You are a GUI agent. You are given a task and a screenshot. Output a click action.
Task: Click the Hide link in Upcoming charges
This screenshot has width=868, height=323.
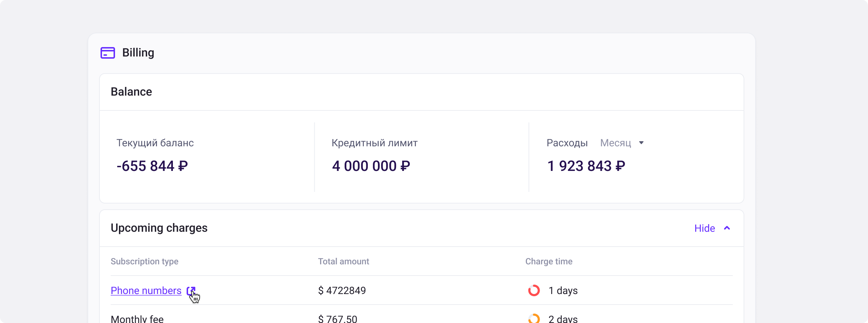(x=704, y=228)
